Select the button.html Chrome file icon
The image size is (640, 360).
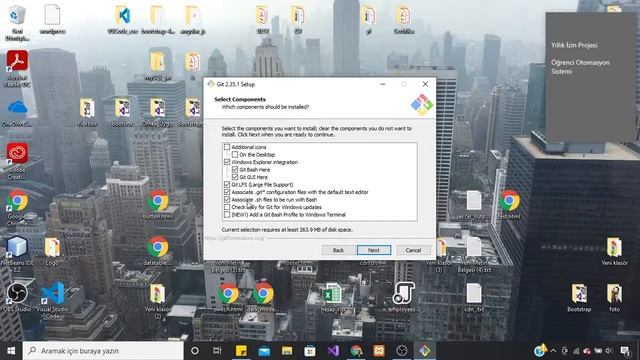pos(158,205)
